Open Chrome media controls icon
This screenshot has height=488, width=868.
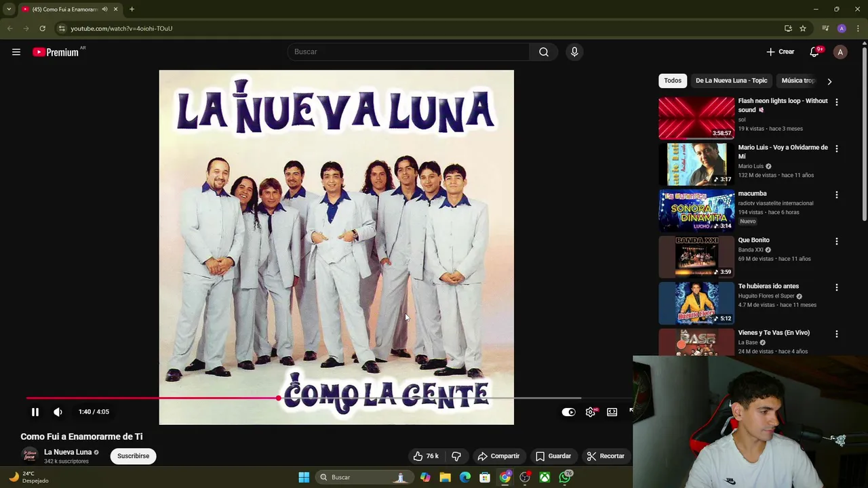[x=825, y=28]
